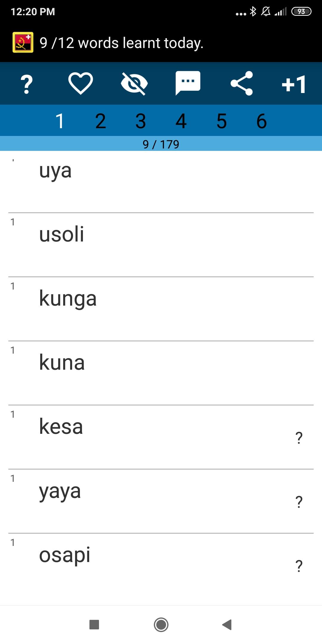
Task: Tap the 9 / 179 progress bar
Action: 161,144
